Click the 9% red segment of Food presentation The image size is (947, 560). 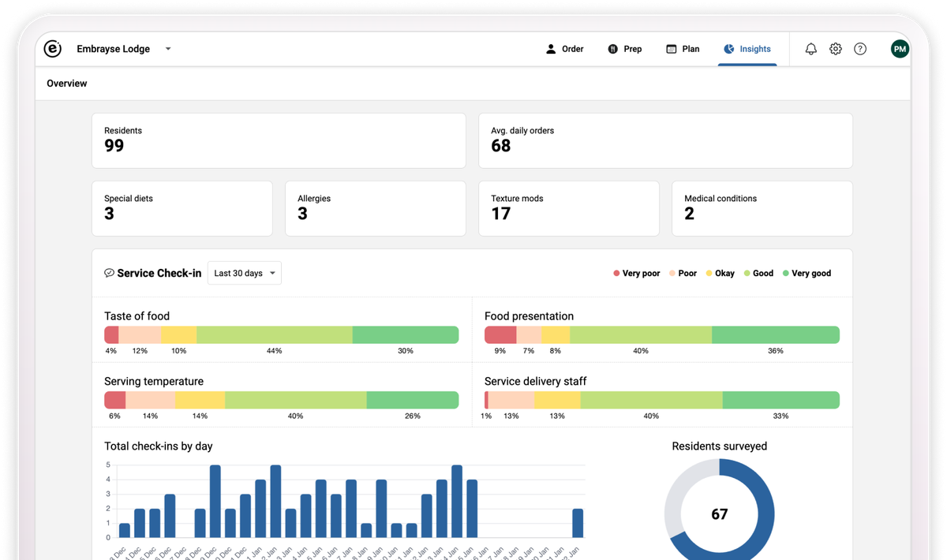500,334
